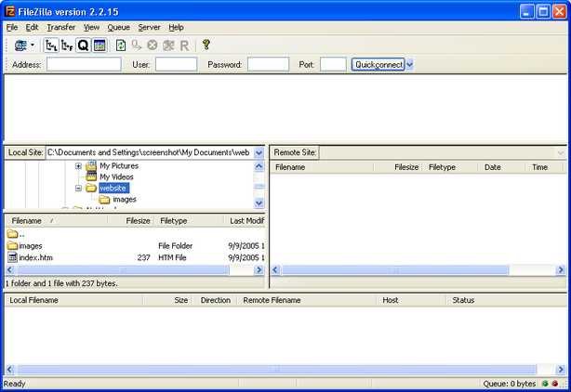571x392 pixels.
Task: Open the Transfer menu
Action: (60, 27)
